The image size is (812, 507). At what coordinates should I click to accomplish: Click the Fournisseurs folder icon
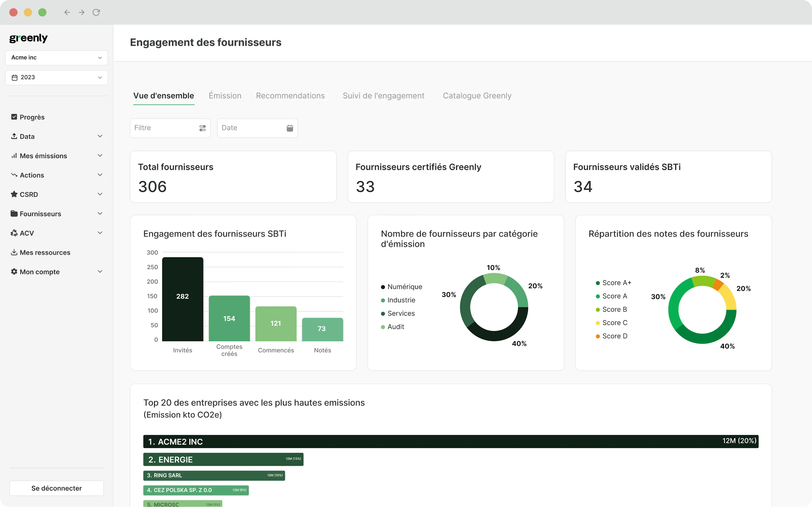pos(14,213)
